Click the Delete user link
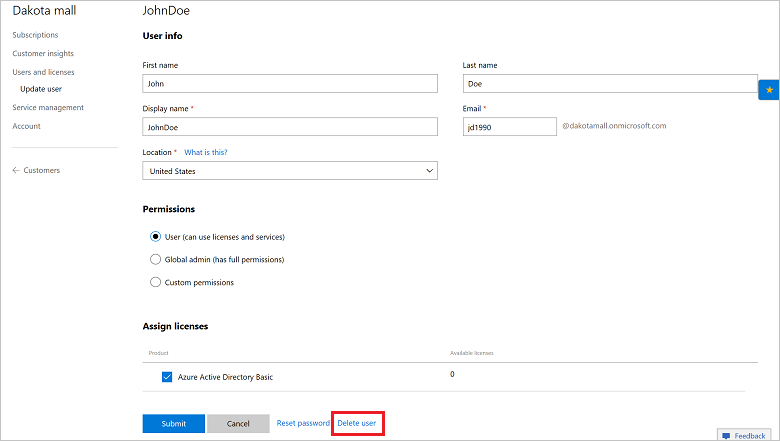 [357, 423]
